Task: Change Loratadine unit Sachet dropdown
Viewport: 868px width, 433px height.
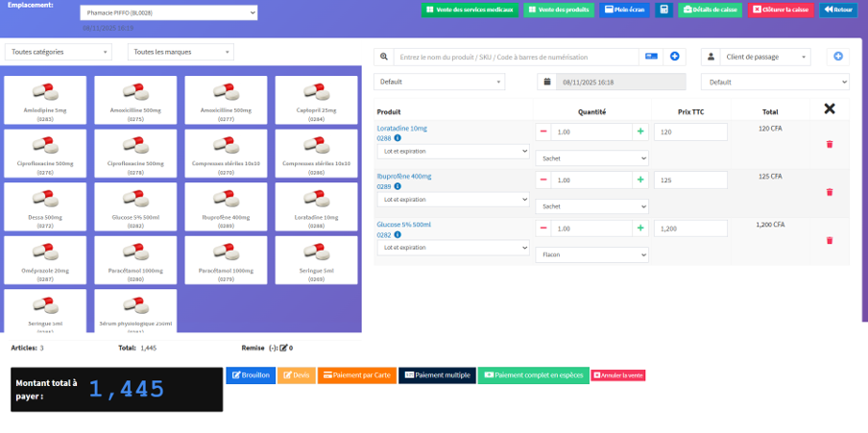Action: click(591, 158)
